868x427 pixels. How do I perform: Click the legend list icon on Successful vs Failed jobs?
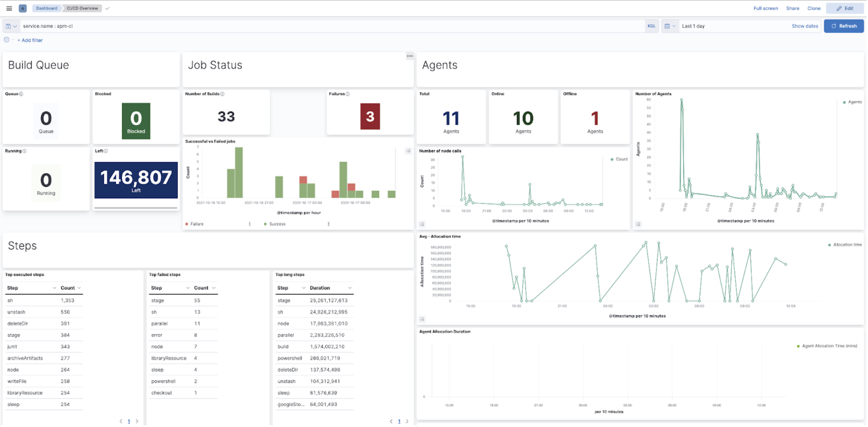click(x=408, y=151)
